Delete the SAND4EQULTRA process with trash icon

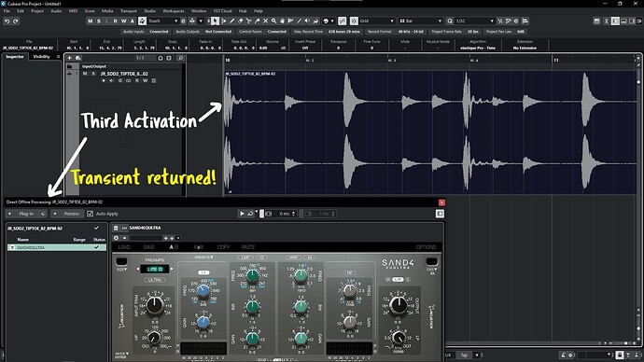[116, 228]
